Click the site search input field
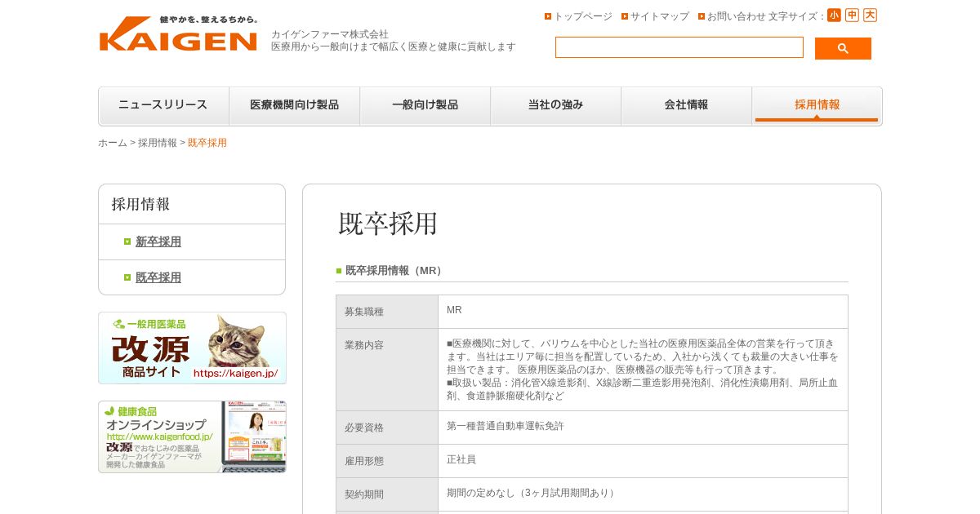 pos(679,47)
